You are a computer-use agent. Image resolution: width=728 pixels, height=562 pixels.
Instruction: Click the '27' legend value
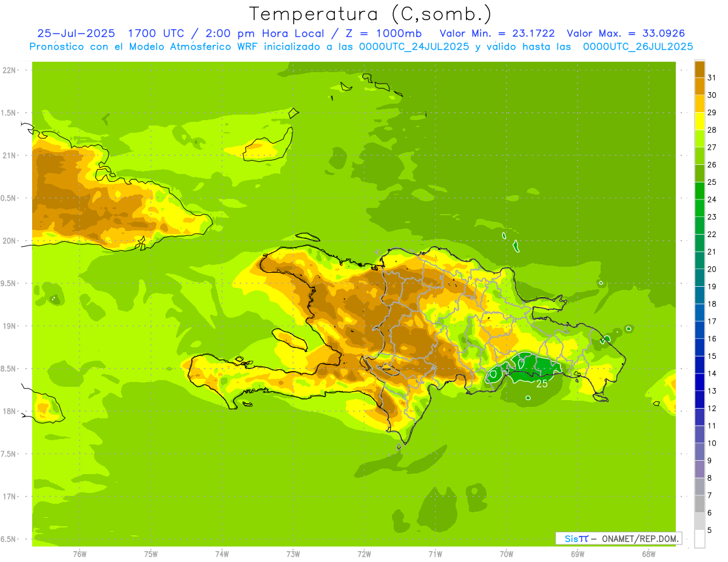pos(712,147)
